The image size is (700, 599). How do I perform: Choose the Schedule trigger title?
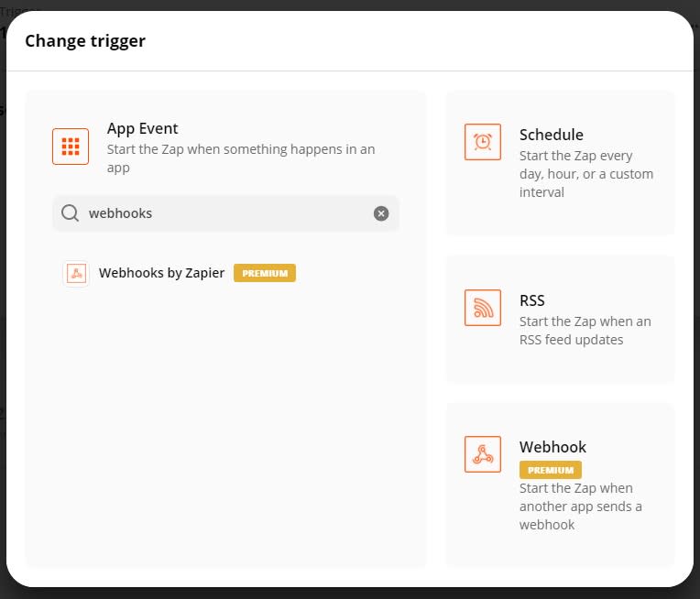(552, 135)
